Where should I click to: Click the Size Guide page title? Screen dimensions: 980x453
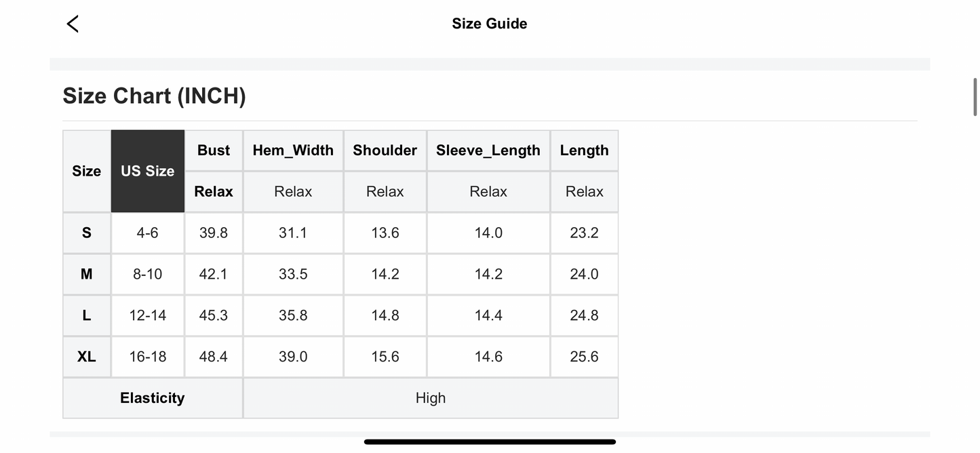(x=490, y=24)
